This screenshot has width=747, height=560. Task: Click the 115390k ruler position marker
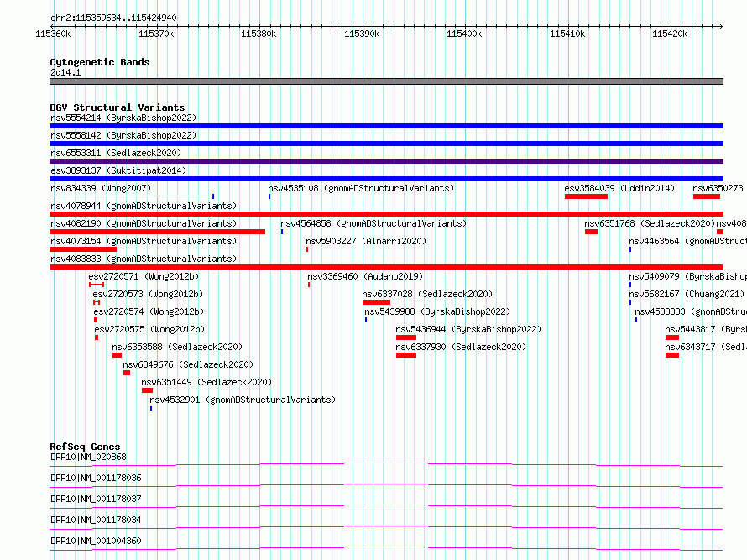[x=362, y=34]
